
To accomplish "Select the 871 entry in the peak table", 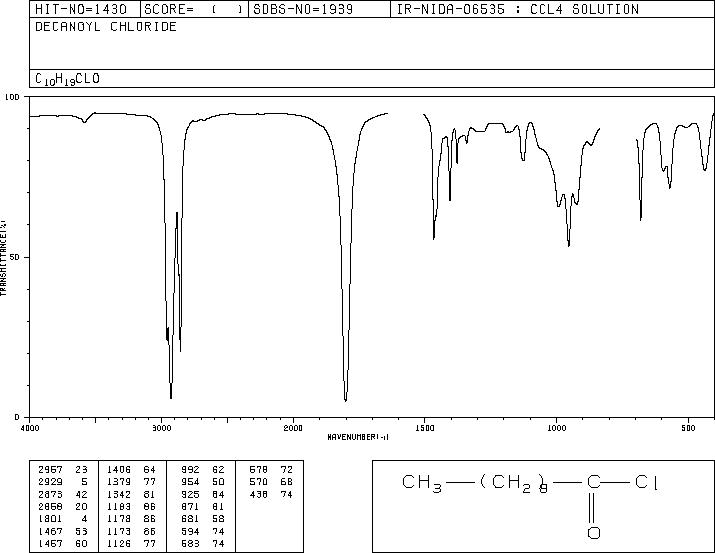I will click(203, 506).
